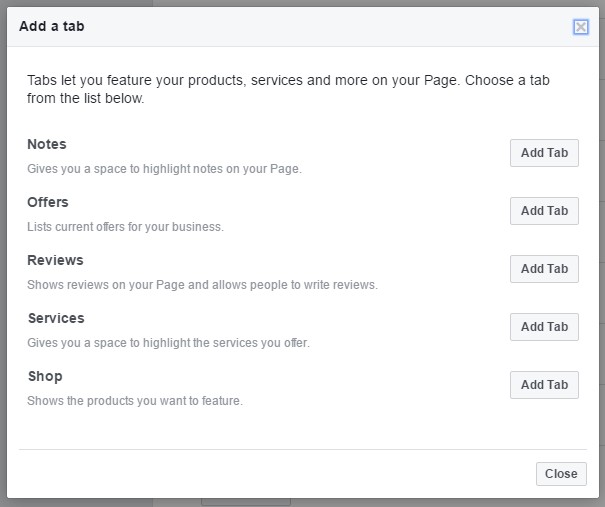Add the Offers tab
This screenshot has width=605, height=507.
coord(544,211)
